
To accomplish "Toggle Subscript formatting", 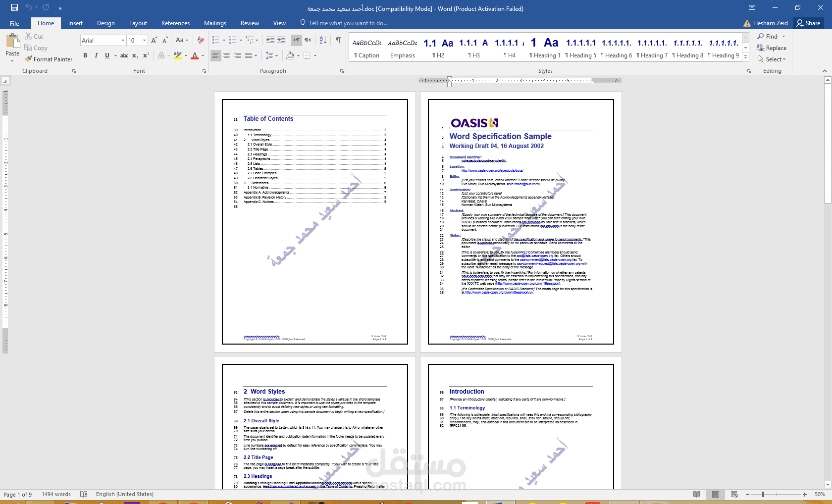I will coord(135,55).
